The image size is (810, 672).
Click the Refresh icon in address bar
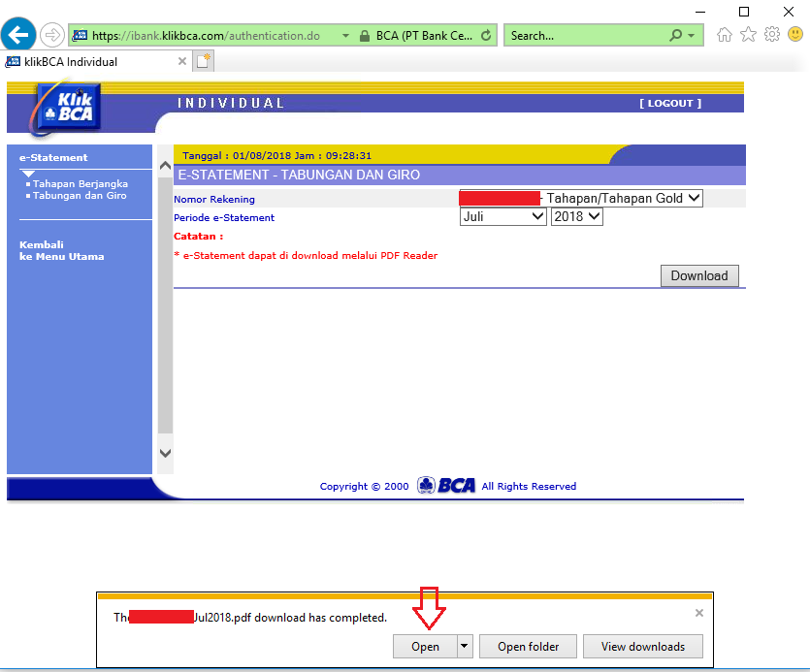tap(486, 36)
